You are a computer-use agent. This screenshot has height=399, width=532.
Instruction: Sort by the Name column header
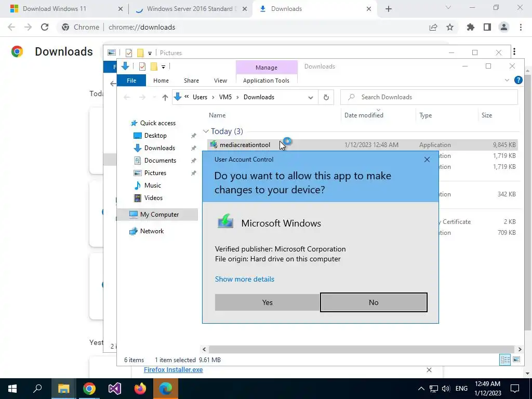[x=217, y=115]
